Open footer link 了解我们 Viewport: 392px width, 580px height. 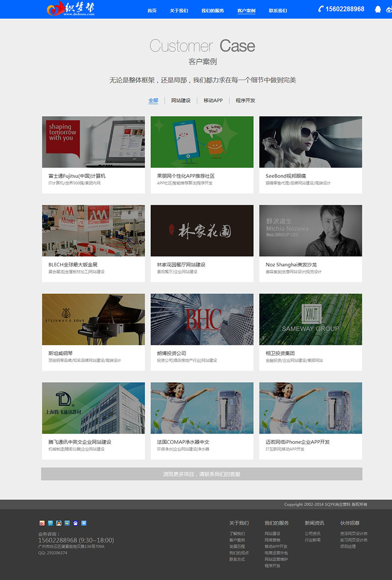237,534
